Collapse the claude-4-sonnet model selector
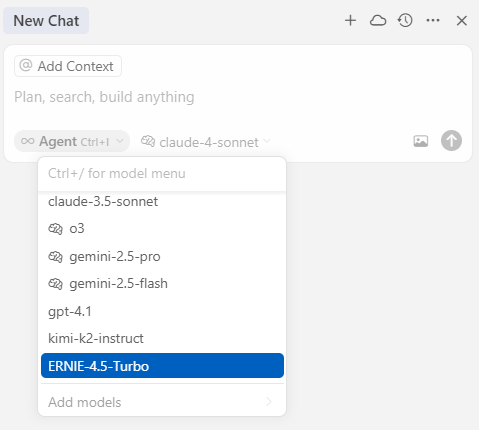The image size is (479, 430). pyautogui.click(x=205, y=142)
